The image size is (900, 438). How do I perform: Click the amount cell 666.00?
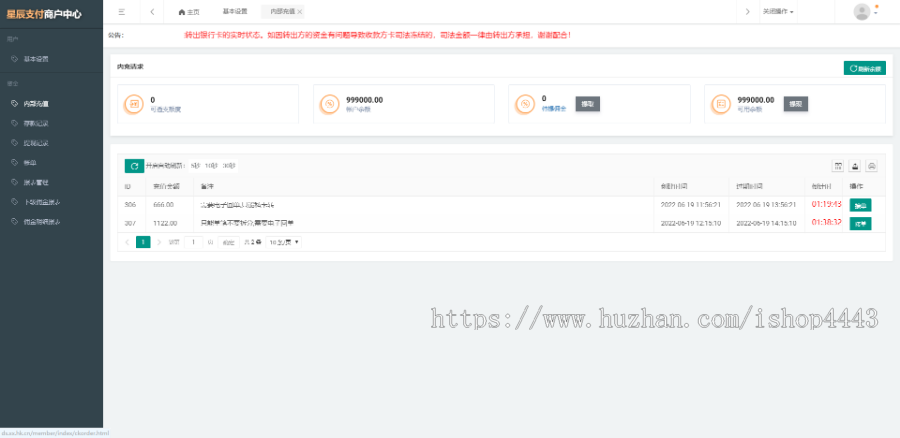164,204
